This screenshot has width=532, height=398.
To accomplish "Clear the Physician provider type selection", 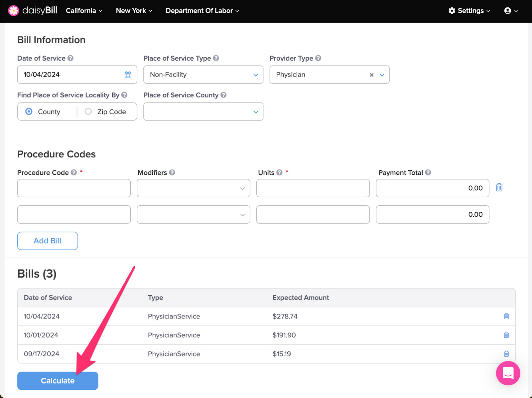I will click(372, 75).
